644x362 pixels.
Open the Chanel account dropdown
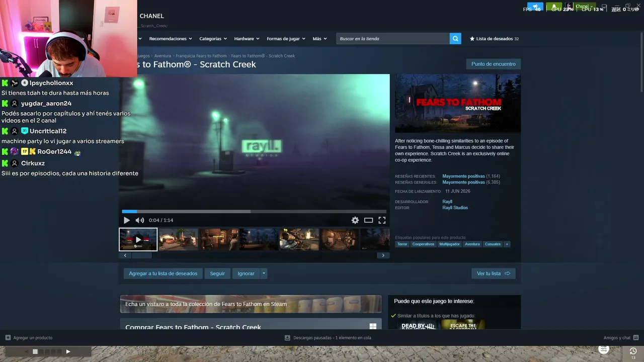click(x=580, y=7)
